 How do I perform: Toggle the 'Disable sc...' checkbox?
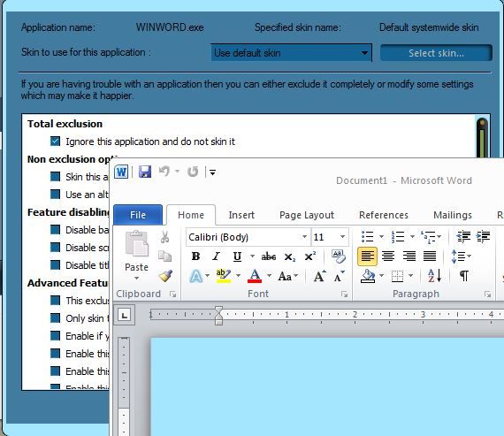56,248
